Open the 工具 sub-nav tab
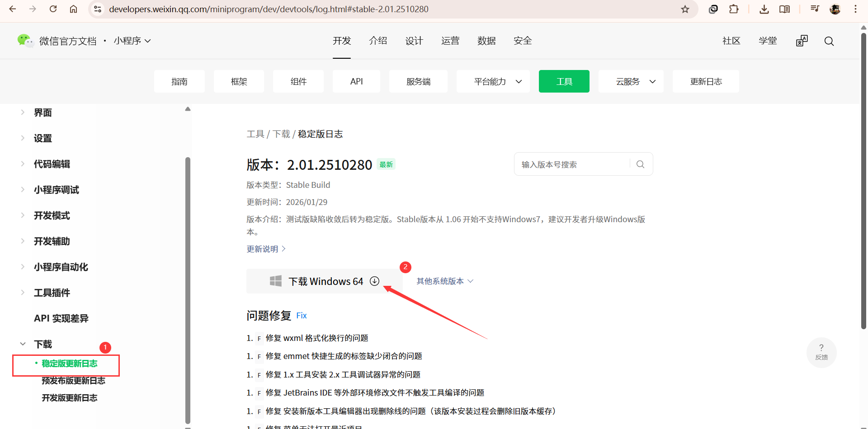 click(564, 81)
